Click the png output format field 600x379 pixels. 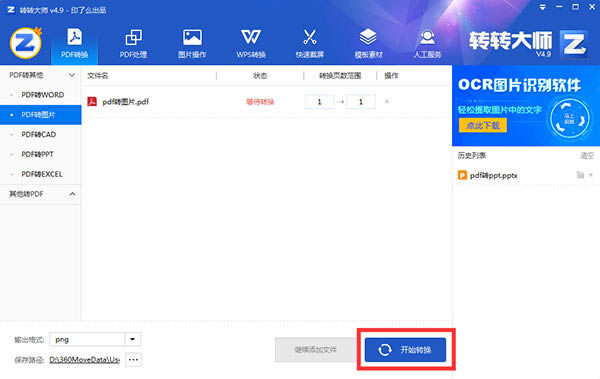point(87,339)
